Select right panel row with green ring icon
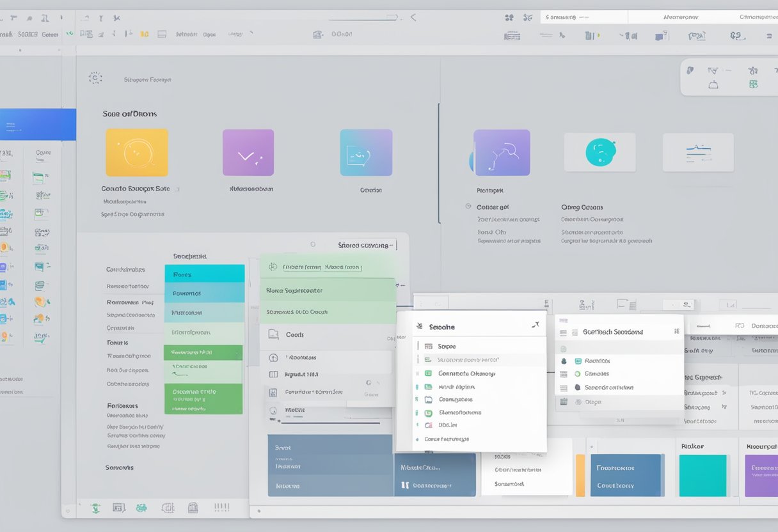This screenshot has height=532, width=778. pyautogui.click(x=619, y=373)
